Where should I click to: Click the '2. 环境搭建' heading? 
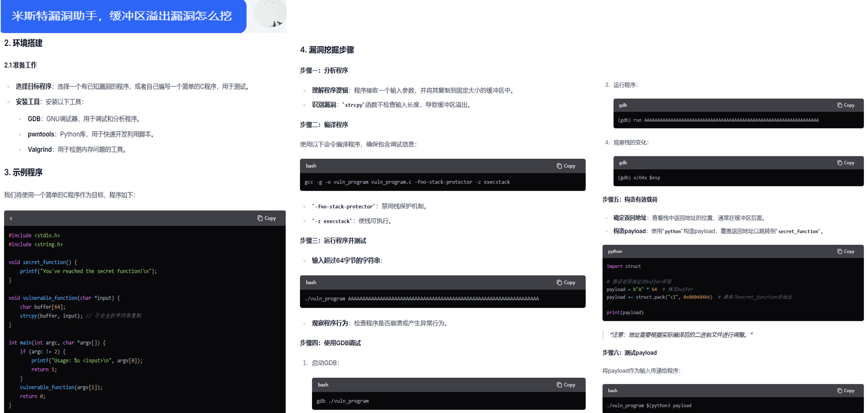23,43
